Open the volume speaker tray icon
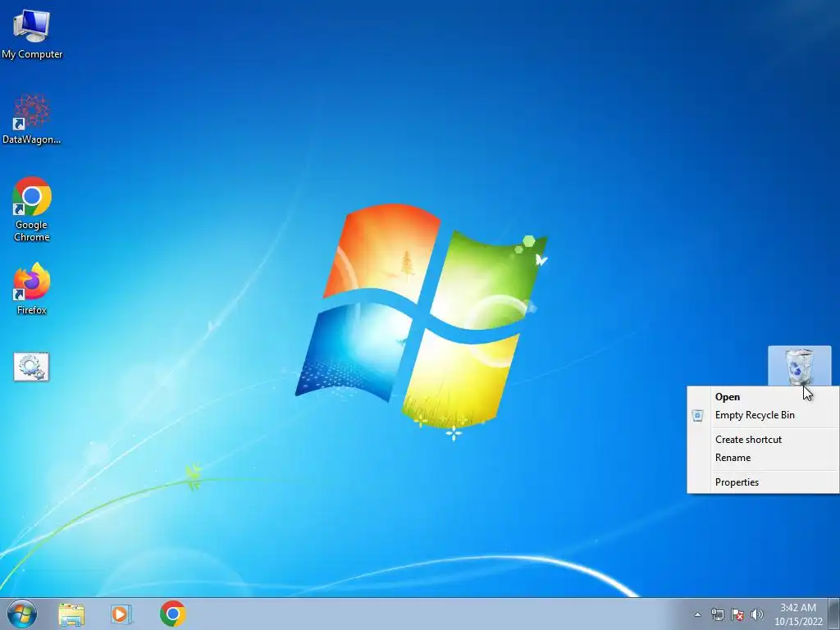The width and height of the screenshot is (840, 630). [757, 614]
